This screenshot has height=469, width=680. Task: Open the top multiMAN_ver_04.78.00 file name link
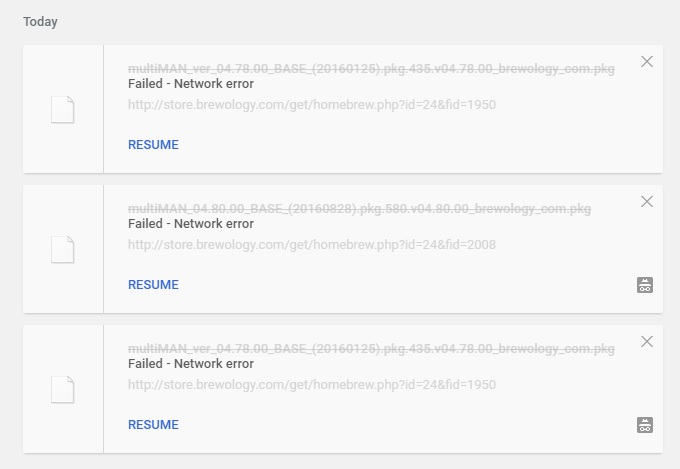click(371, 69)
